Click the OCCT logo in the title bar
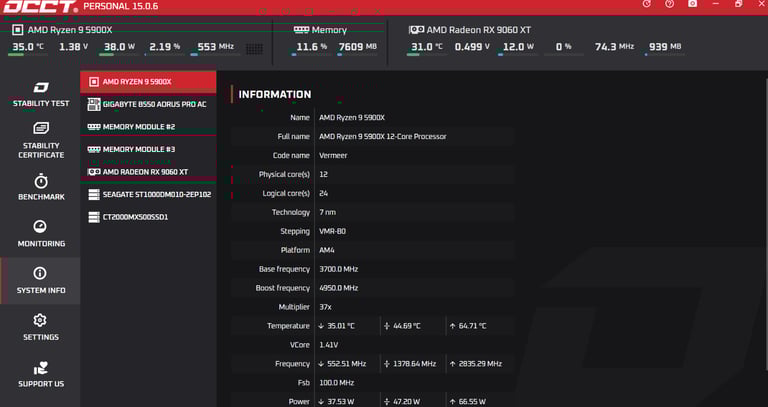 coord(40,6)
